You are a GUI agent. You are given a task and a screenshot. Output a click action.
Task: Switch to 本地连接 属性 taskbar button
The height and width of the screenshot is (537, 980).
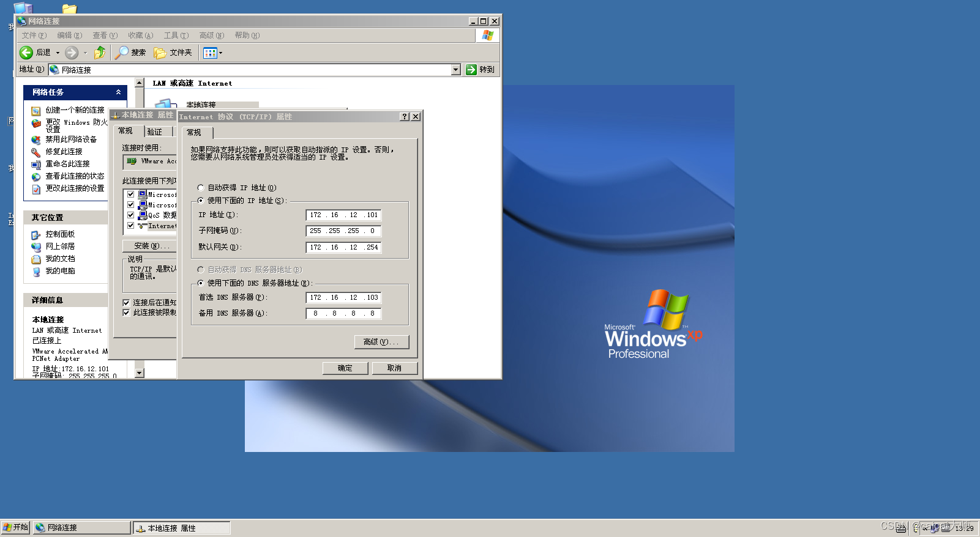(x=182, y=528)
